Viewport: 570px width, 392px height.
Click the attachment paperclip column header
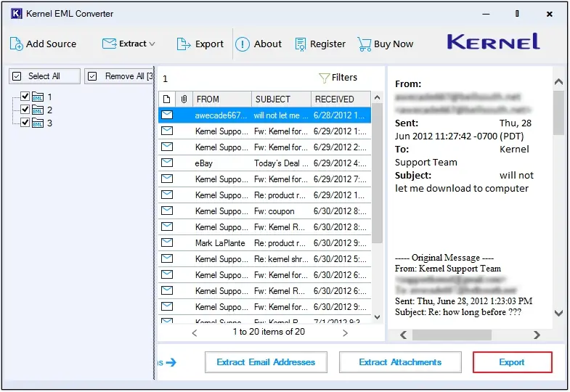click(184, 99)
